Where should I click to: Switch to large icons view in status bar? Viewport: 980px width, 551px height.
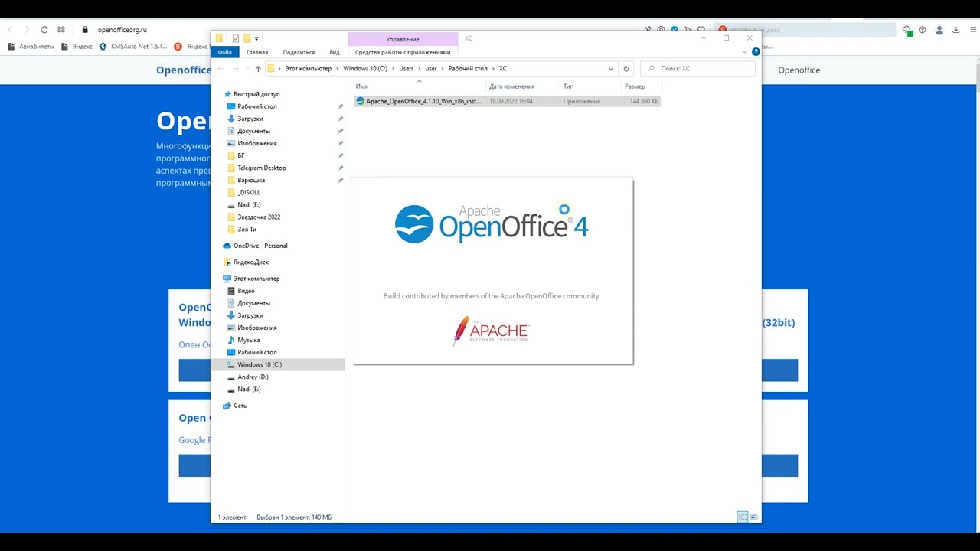[x=754, y=517]
